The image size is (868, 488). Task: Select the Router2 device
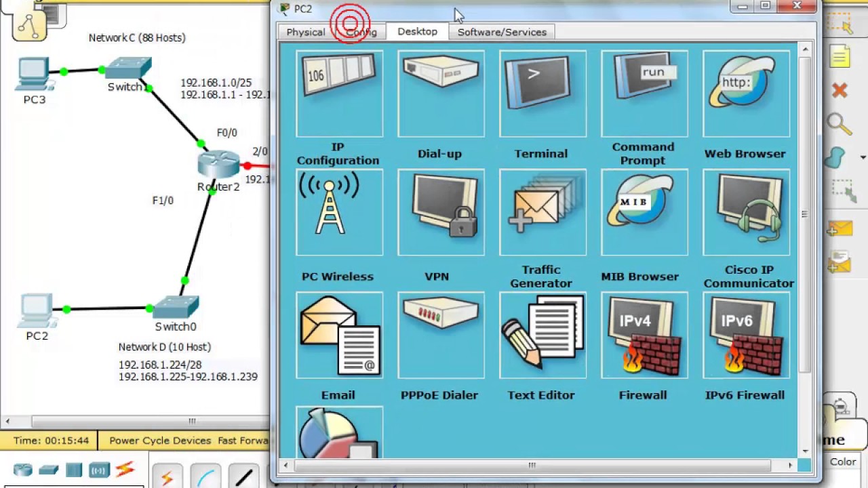[x=218, y=165]
